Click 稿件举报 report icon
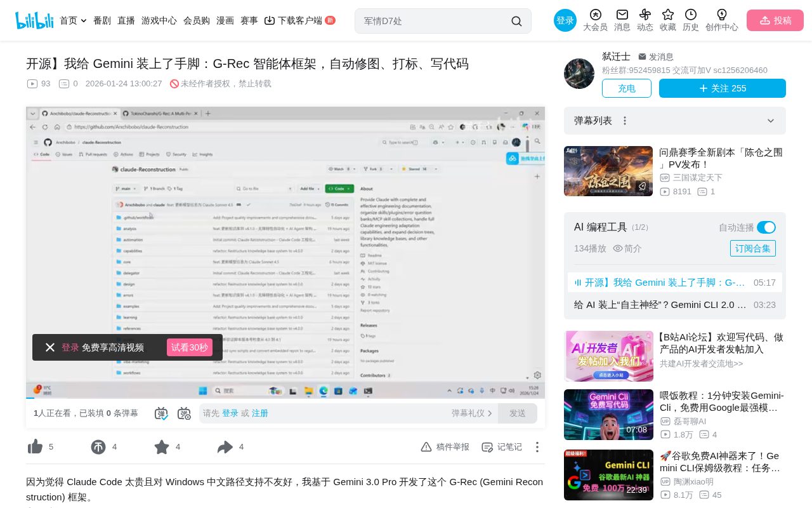Image resolution: width=812 pixels, height=508 pixels. coord(445,447)
